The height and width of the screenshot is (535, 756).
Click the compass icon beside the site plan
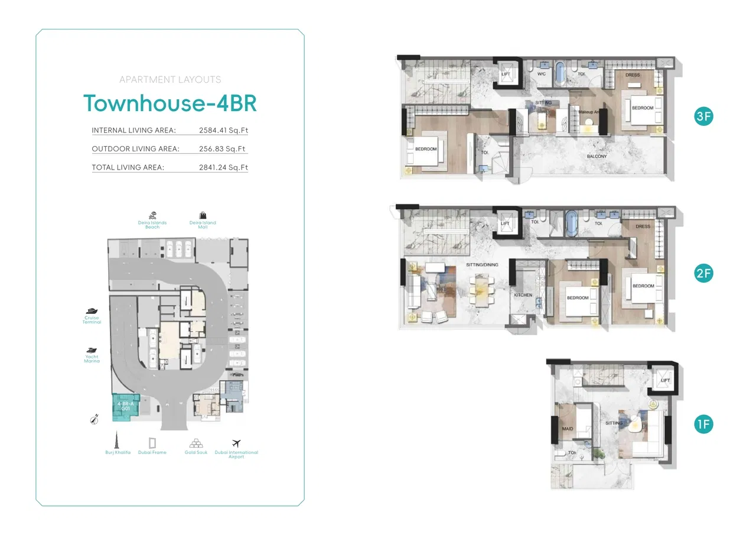(93, 419)
